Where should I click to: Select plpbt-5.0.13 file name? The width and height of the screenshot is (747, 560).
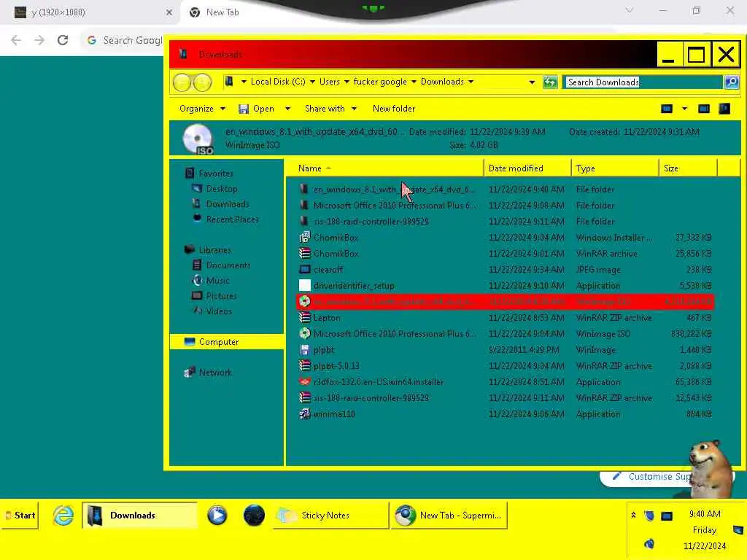coord(336,366)
